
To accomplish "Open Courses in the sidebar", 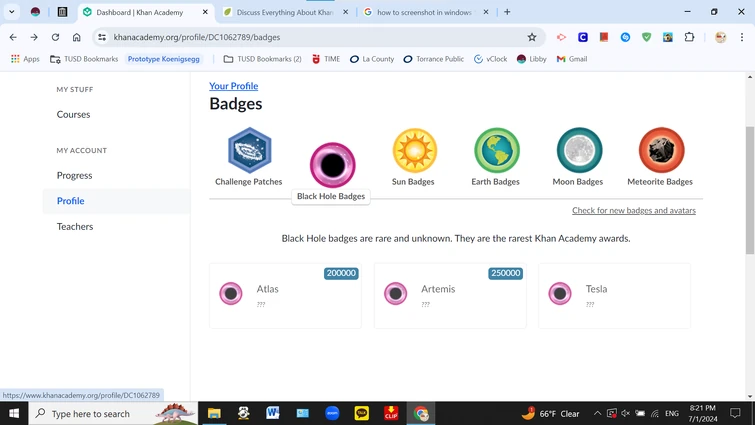I will [73, 115].
